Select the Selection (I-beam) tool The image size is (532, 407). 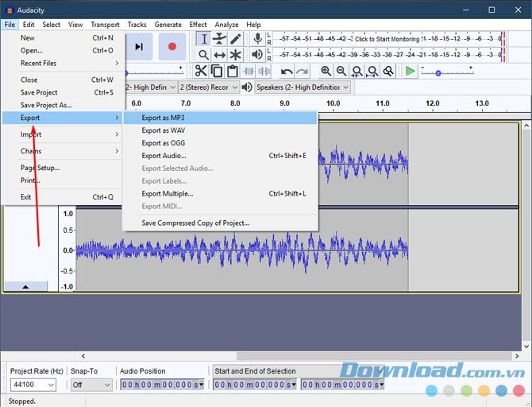point(204,39)
